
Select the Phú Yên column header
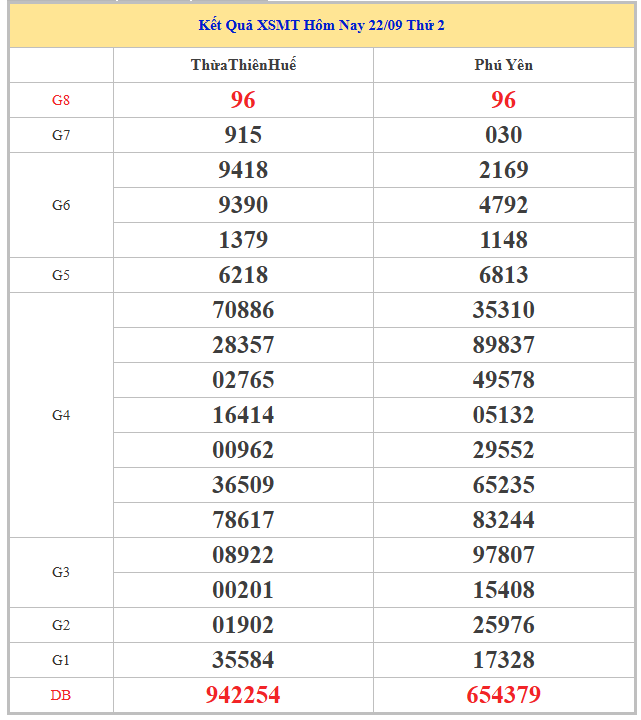(503, 65)
